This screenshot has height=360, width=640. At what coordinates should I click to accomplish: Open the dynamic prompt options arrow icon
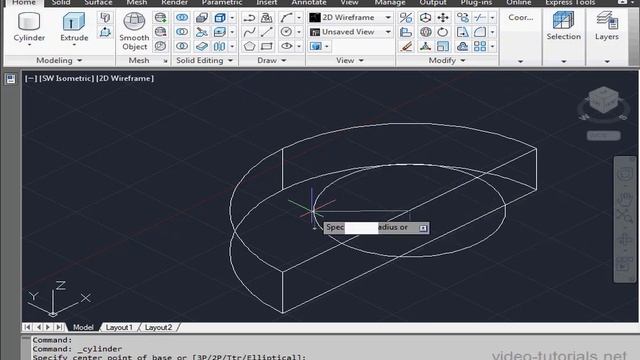click(x=423, y=228)
